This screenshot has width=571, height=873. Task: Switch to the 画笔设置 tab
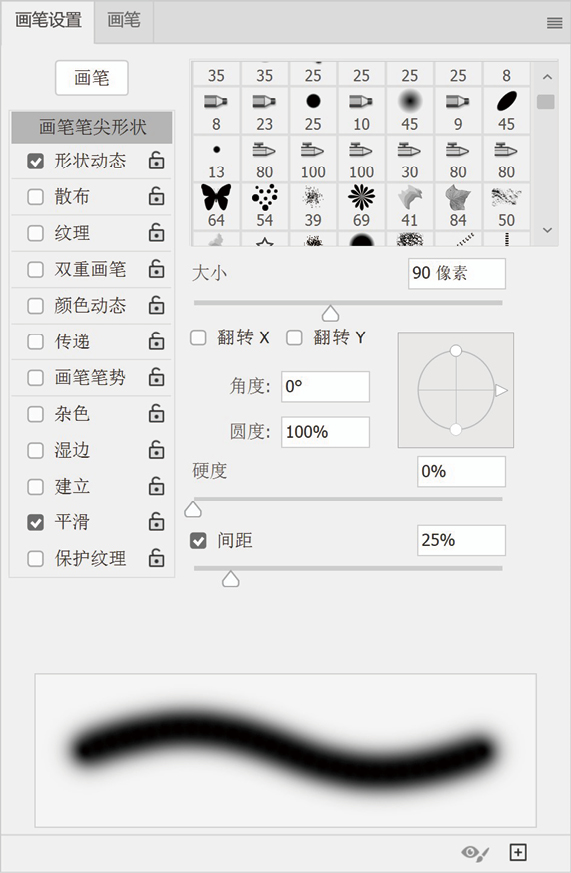tap(48, 21)
